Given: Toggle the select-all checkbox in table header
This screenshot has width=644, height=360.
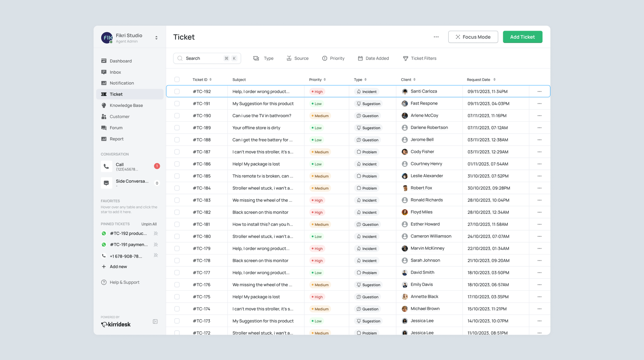Looking at the screenshot, I should pyautogui.click(x=177, y=79).
